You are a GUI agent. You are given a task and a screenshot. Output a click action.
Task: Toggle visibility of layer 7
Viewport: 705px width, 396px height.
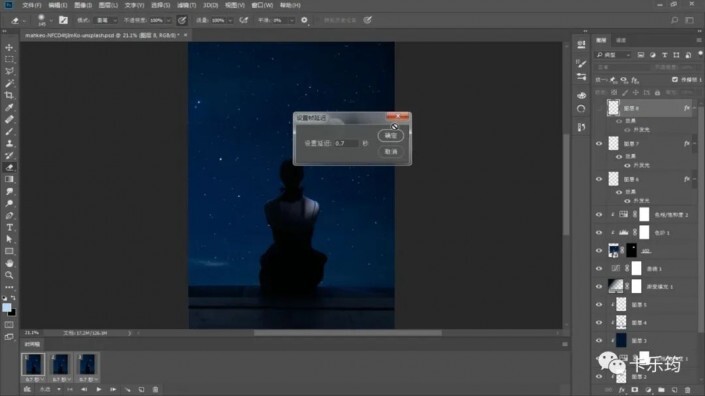599,144
